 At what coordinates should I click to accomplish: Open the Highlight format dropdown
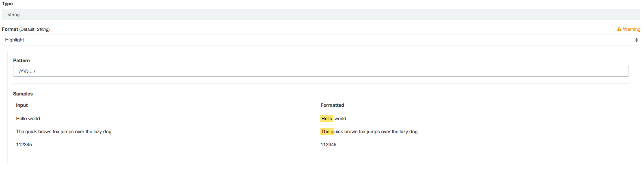321,40
